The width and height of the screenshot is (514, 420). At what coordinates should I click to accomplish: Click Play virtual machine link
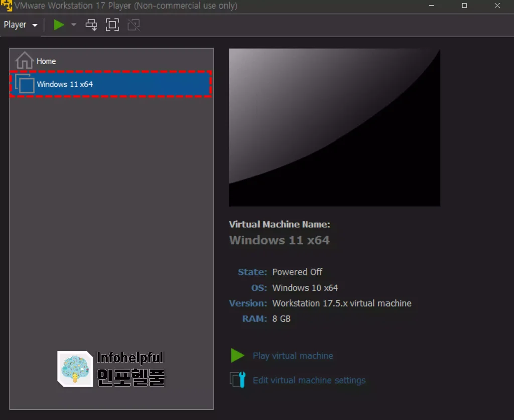(x=293, y=356)
